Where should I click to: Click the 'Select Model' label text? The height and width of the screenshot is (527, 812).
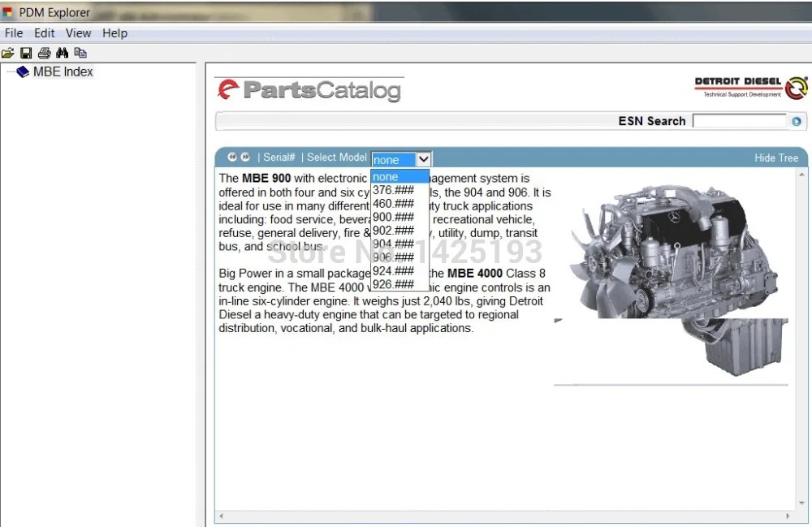coord(337,157)
